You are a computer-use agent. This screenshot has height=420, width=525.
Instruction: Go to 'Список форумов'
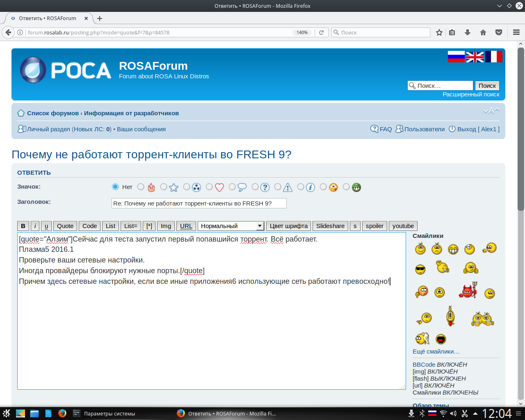pyautogui.click(x=53, y=113)
